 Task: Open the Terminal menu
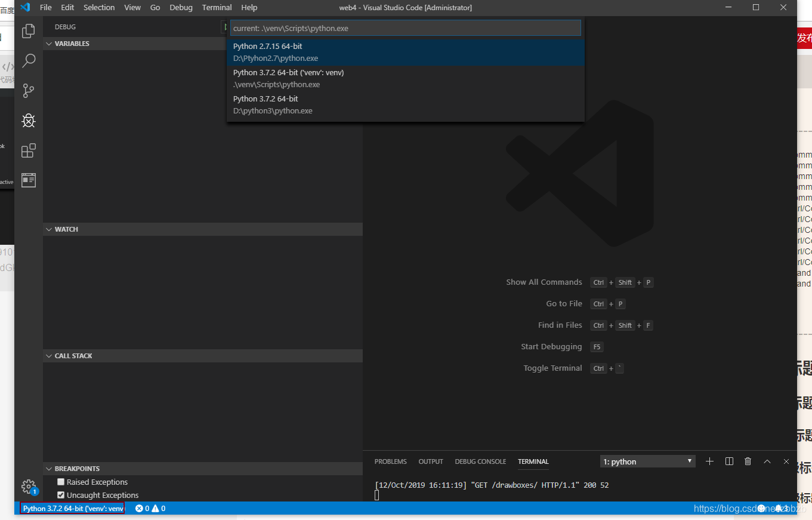click(217, 7)
